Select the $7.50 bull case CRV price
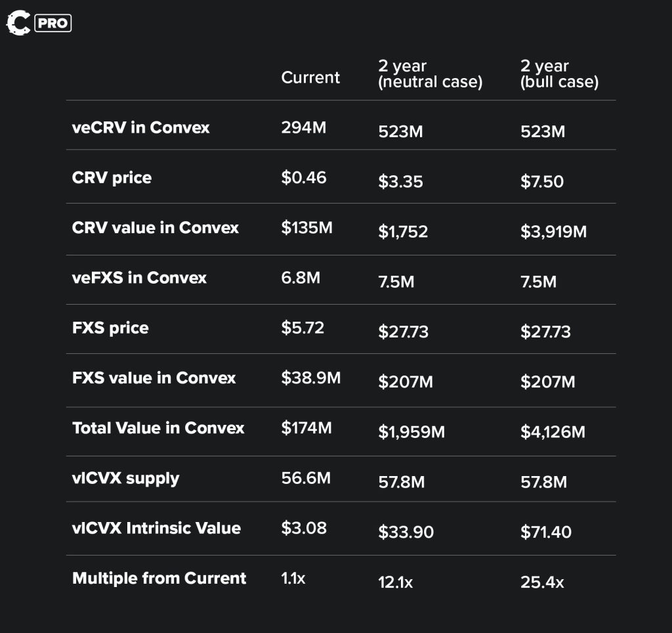The image size is (672, 633). 541,182
